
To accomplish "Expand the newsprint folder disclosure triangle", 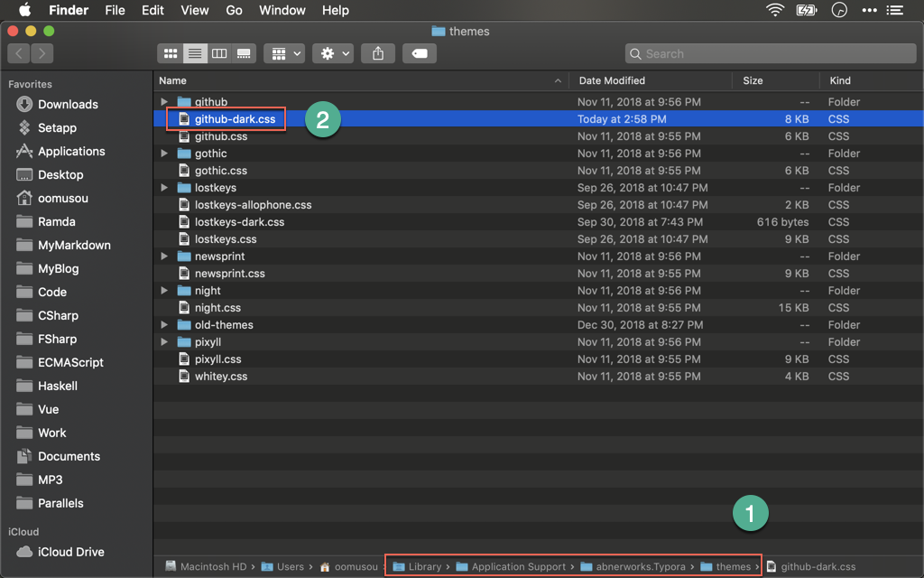I will click(164, 256).
